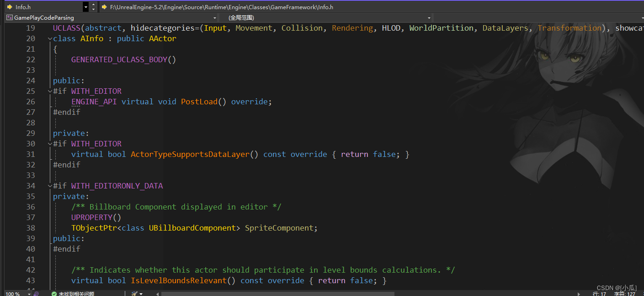Collapse the class AInfo block at line 20
This screenshot has width=644, height=296.
pyautogui.click(x=50, y=39)
